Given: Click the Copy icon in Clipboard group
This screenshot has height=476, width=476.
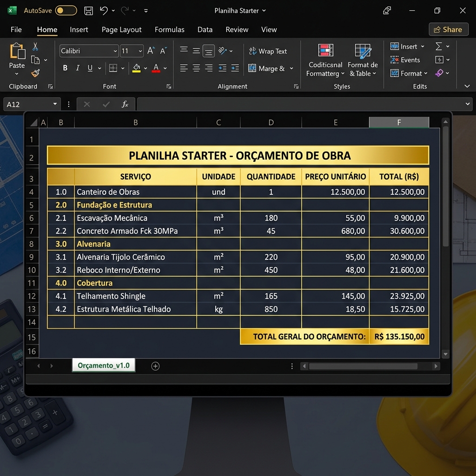Looking at the screenshot, I should (x=35, y=60).
